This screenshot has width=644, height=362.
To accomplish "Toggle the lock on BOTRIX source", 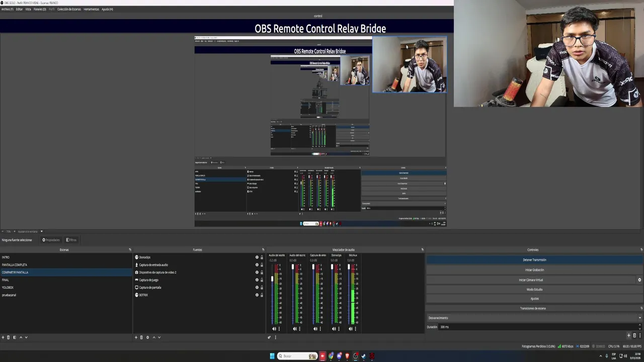I will tap(262, 295).
